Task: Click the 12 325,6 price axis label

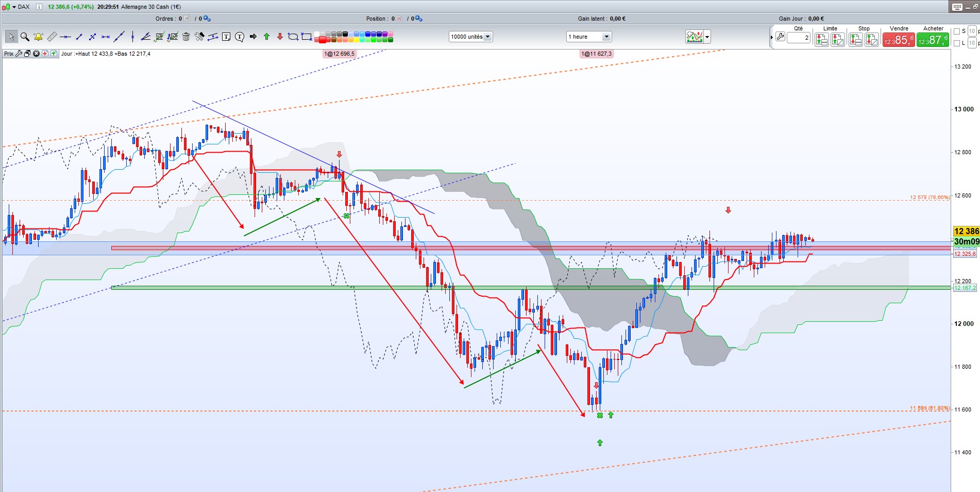Action: 965,254
